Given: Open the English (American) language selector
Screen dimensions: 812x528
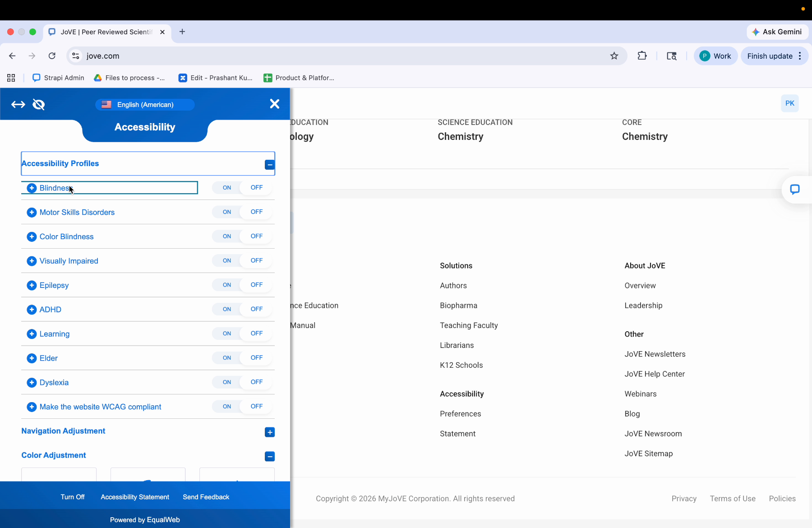Looking at the screenshot, I should [145, 105].
